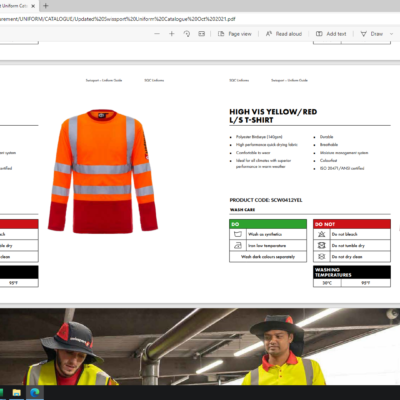Click the iron symbol icon
Viewport: 400px width, 400px height.
pos(238,246)
